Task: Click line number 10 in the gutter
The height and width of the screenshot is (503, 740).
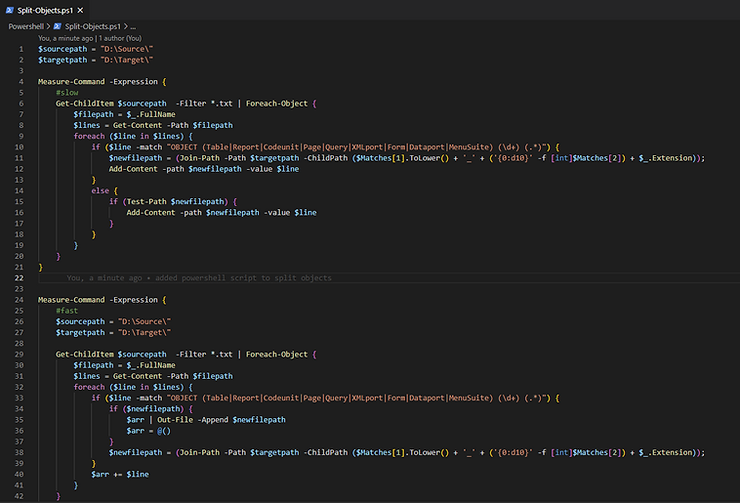Action: [x=19, y=147]
